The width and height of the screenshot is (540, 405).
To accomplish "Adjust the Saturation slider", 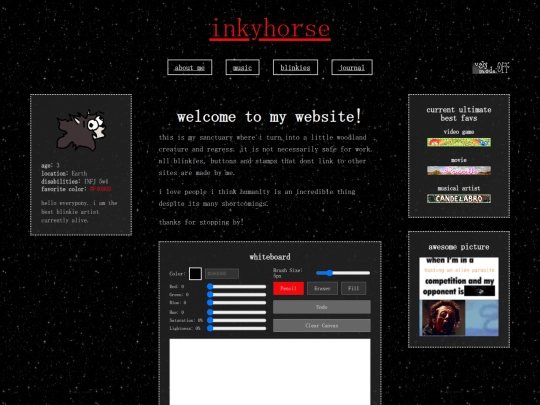I will [237, 320].
